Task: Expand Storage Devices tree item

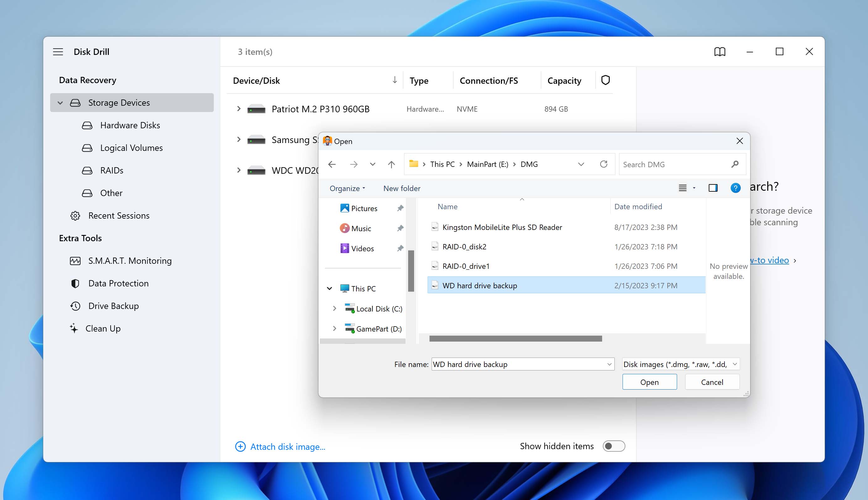Action: [x=59, y=103]
